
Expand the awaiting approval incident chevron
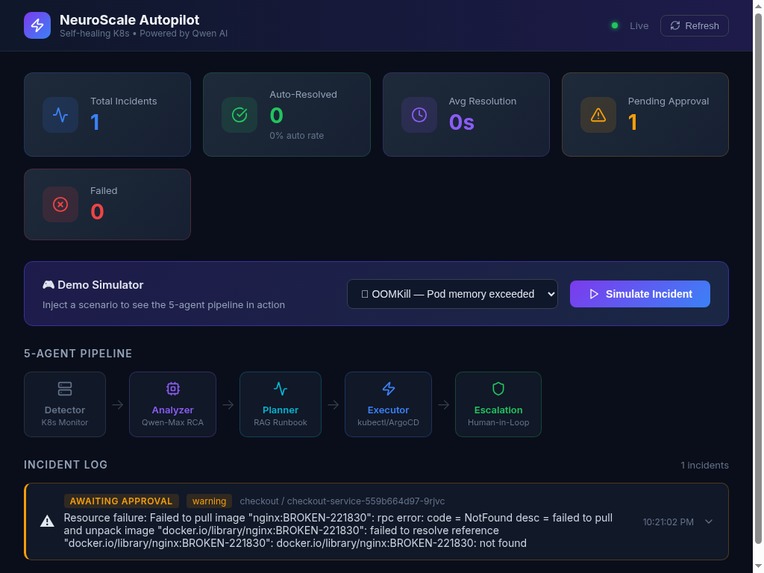pyautogui.click(x=708, y=521)
